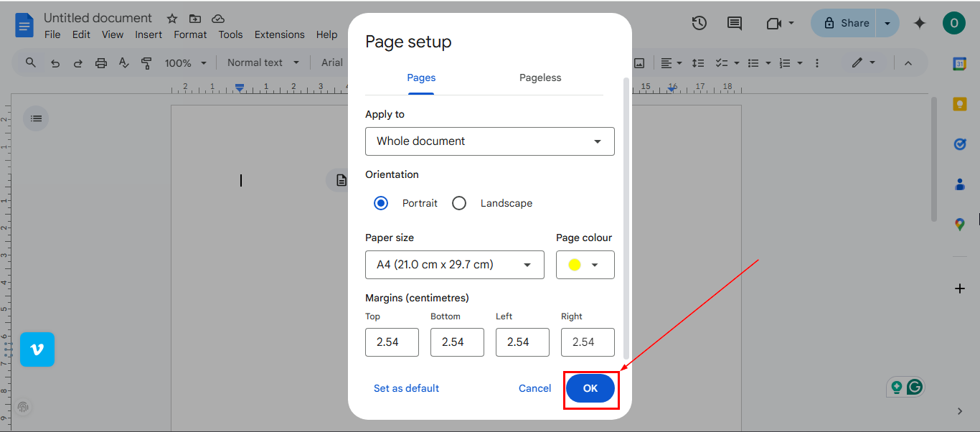Open the Paper size dropdown
Image resolution: width=980 pixels, height=432 pixels.
click(454, 265)
